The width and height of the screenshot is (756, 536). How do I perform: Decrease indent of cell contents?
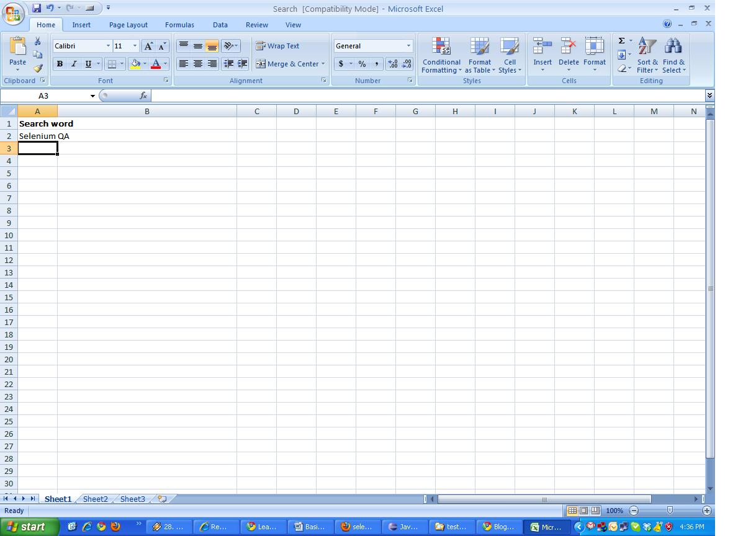[x=228, y=64]
